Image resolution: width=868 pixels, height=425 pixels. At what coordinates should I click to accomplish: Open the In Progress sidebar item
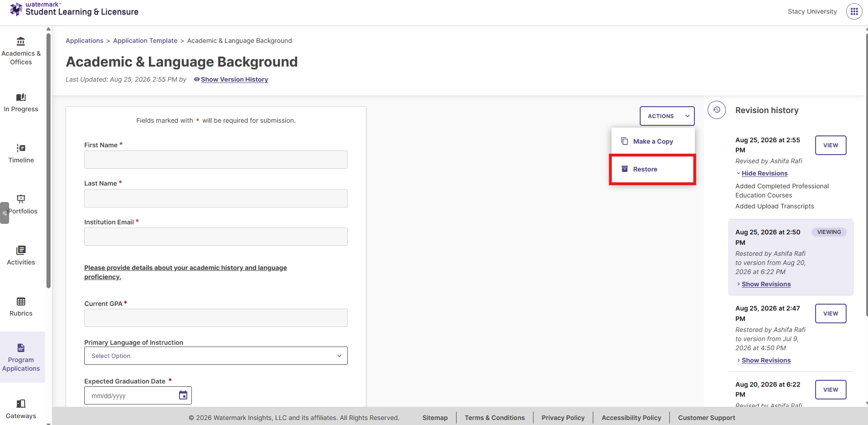[x=21, y=103]
